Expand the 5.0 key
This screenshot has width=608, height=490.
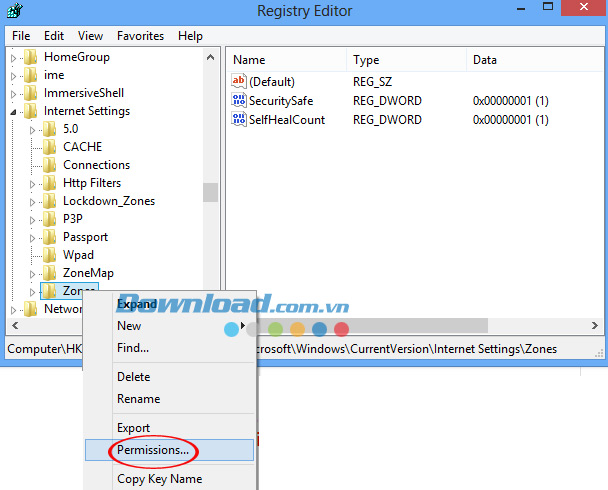coord(33,130)
